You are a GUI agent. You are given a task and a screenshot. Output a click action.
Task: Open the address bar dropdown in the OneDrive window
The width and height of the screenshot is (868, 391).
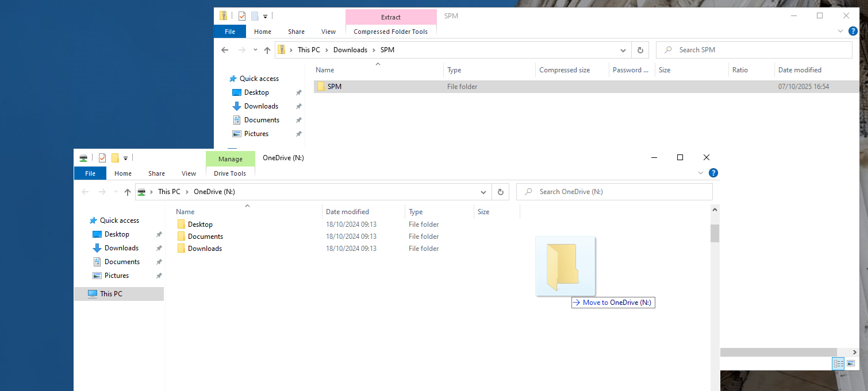483,192
